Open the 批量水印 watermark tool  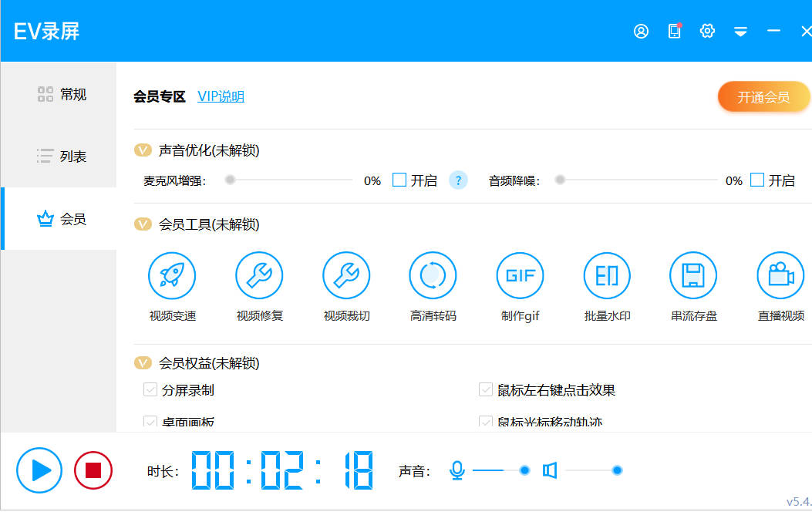[607, 276]
